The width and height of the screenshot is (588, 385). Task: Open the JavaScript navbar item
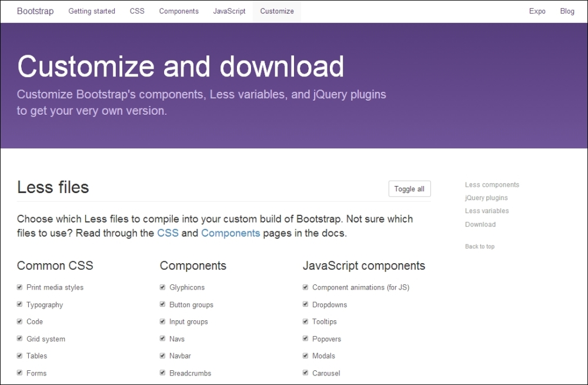click(229, 11)
